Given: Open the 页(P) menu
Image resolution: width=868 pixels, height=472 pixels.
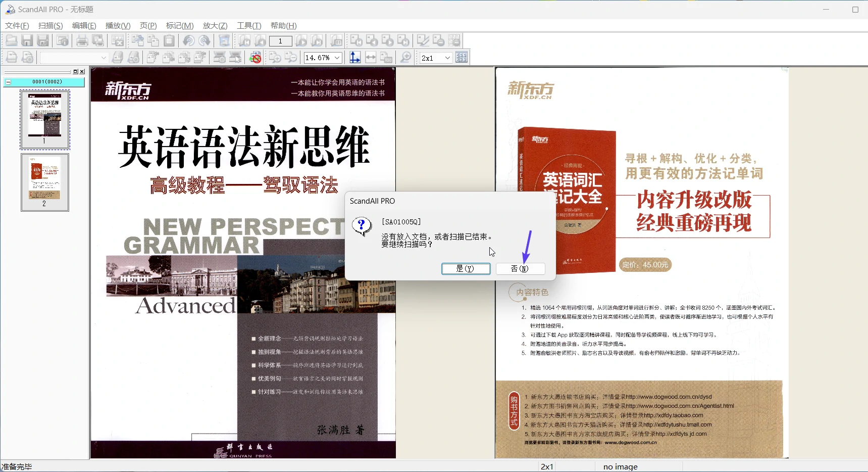Looking at the screenshot, I should 148,26.
